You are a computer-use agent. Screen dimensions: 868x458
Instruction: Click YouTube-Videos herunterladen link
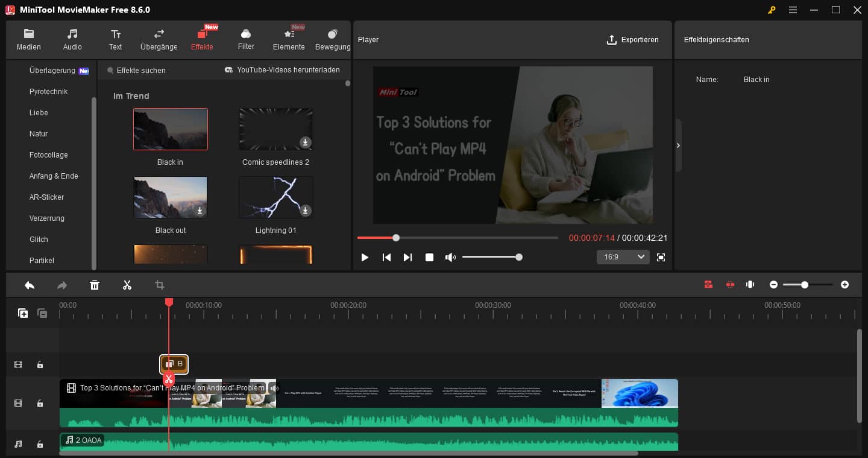coord(282,70)
